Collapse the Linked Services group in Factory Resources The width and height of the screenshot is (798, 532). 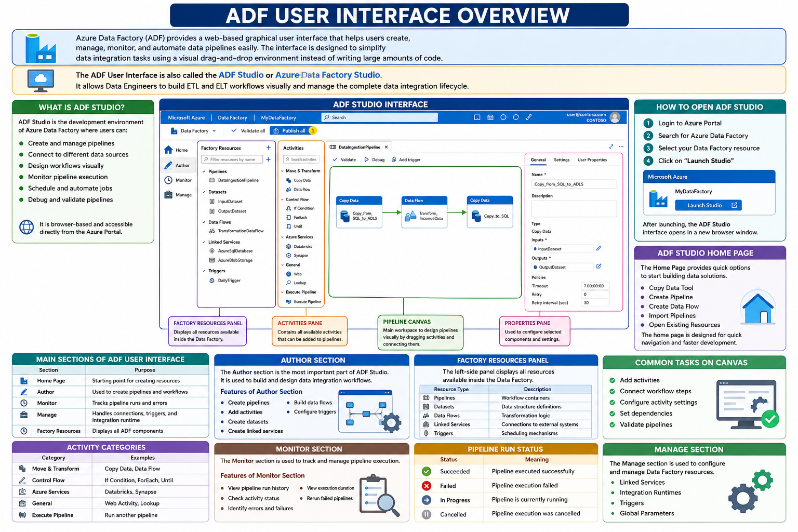point(204,242)
